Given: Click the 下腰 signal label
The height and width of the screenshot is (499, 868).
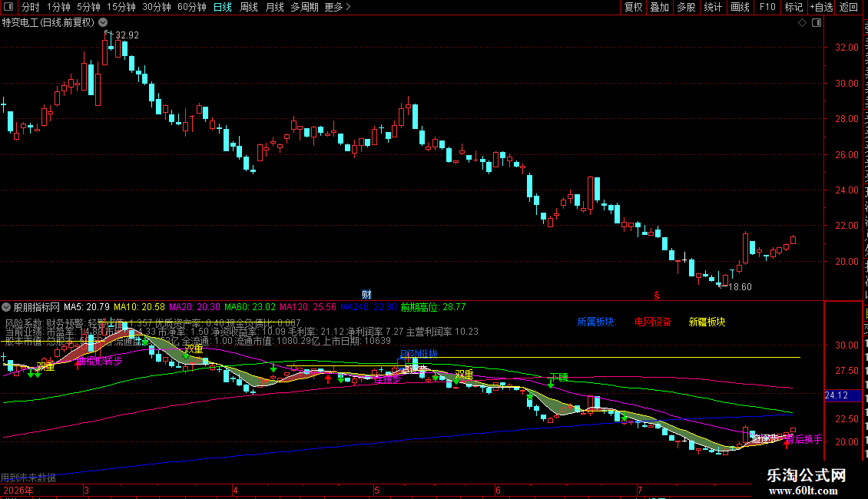Looking at the screenshot, I should 559,377.
